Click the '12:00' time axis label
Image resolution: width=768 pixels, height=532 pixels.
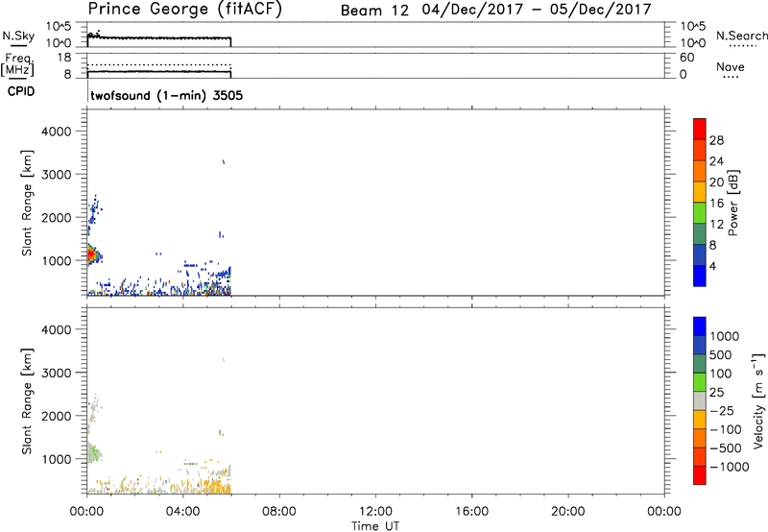(375, 512)
